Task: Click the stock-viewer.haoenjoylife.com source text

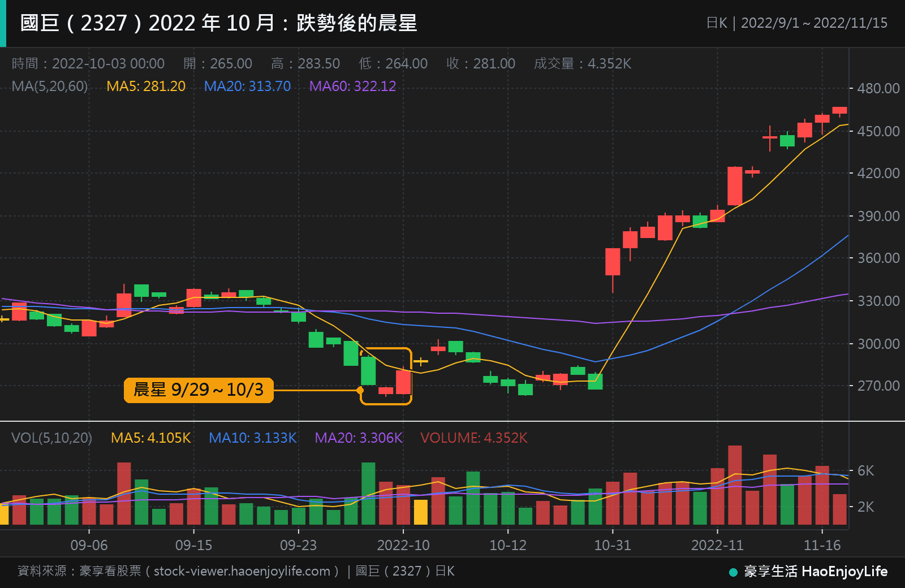Action: coord(242,571)
